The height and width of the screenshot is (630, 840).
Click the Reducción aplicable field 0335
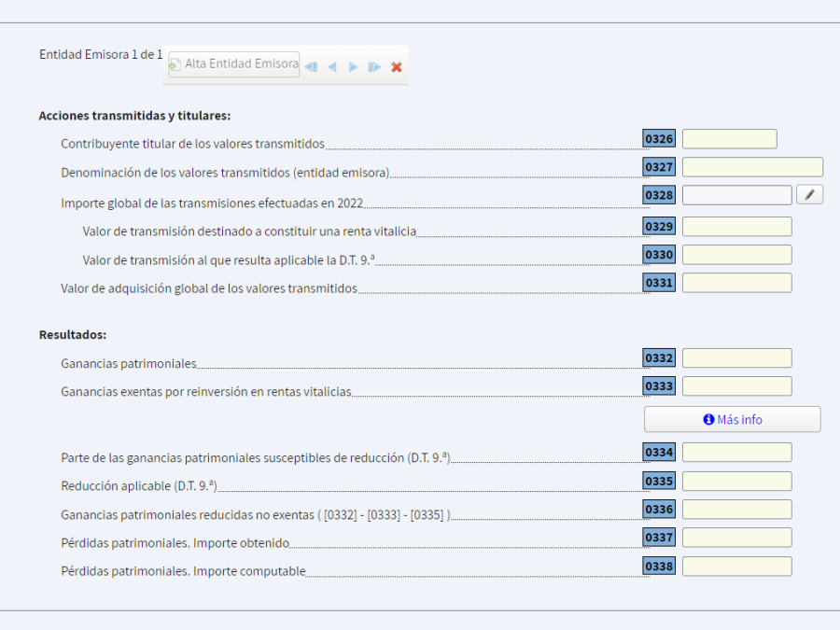pyautogui.click(x=736, y=482)
